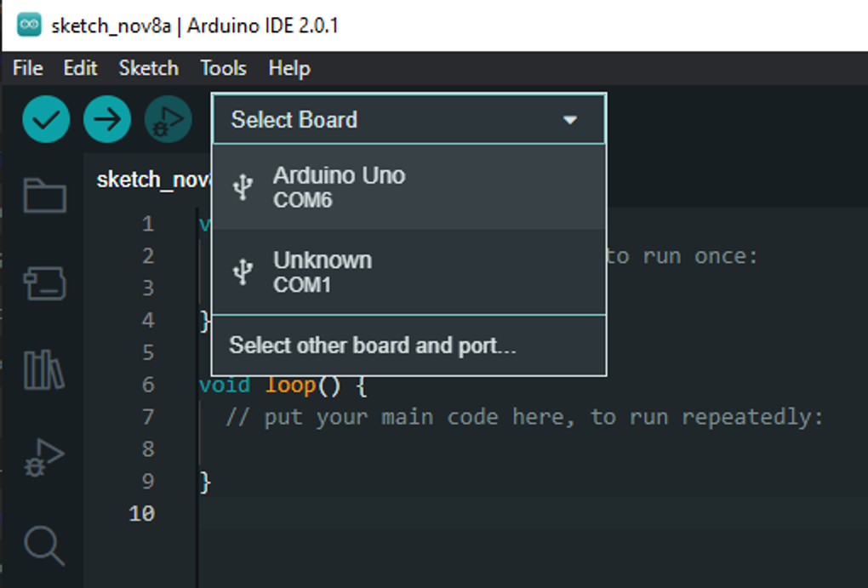The width and height of the screenshot is (868, 588).
Task: Click the USB icon beside Arduino Uno
Action: (243, 187)
